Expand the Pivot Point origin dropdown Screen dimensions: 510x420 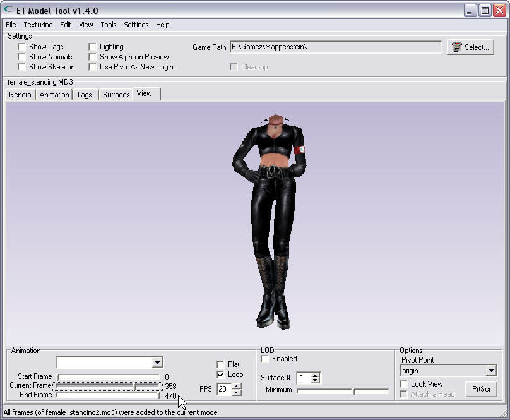[x=491, y=371]
